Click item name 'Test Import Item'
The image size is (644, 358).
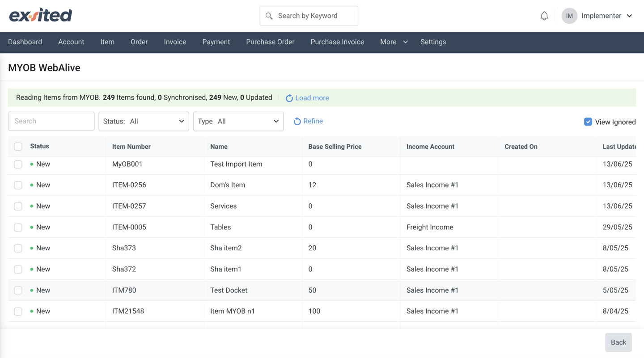236,164
